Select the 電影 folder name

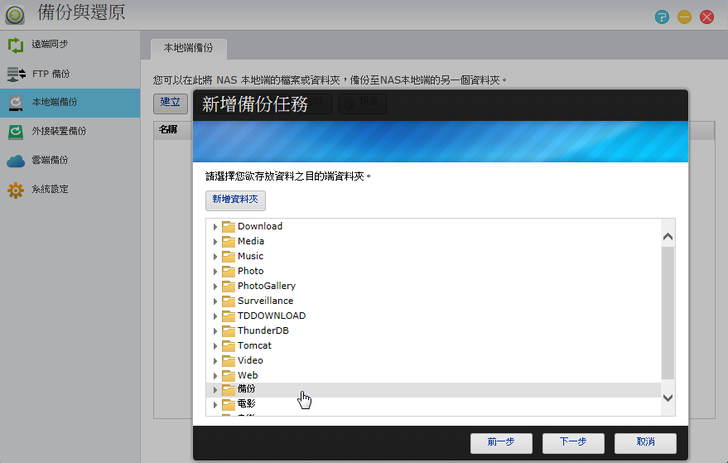pyautogui.click(x=247, y=404)
